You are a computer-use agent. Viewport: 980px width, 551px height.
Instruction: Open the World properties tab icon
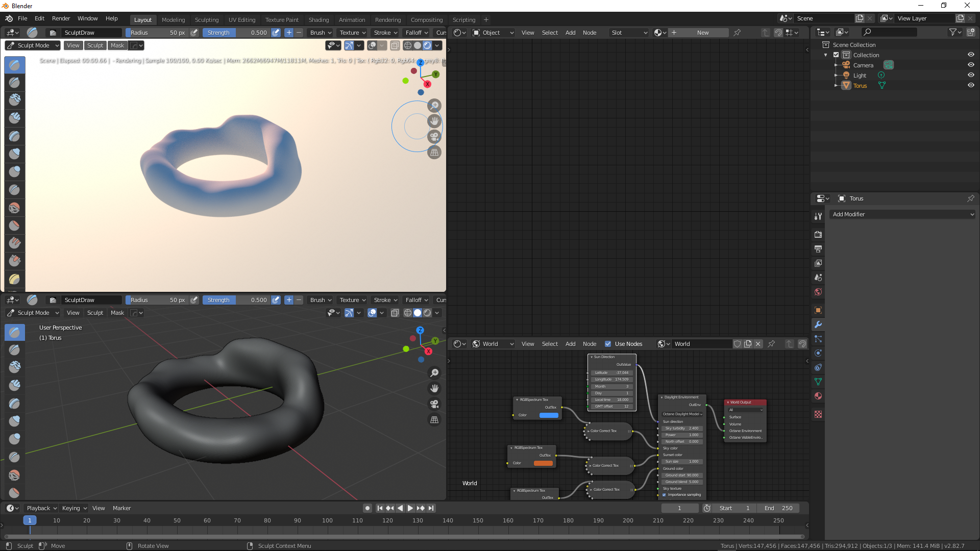pyautogui.click(x=818, y=292)
